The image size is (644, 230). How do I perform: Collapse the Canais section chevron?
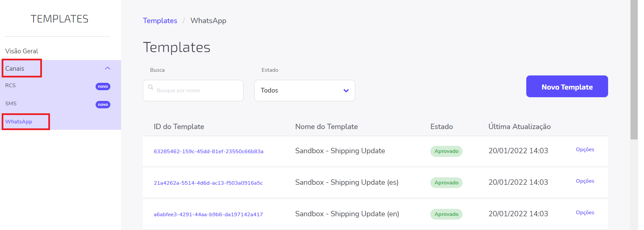(107, 68)
